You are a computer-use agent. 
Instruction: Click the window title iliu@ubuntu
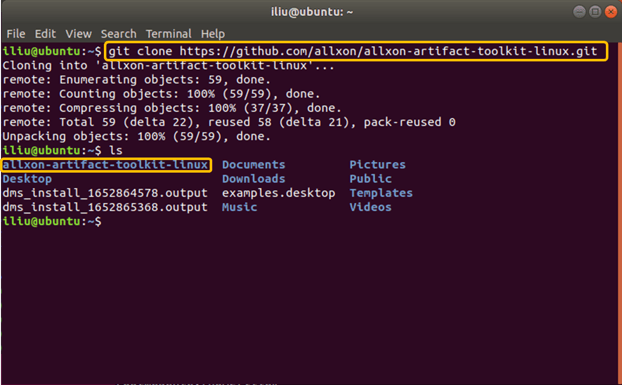[312, 12]
